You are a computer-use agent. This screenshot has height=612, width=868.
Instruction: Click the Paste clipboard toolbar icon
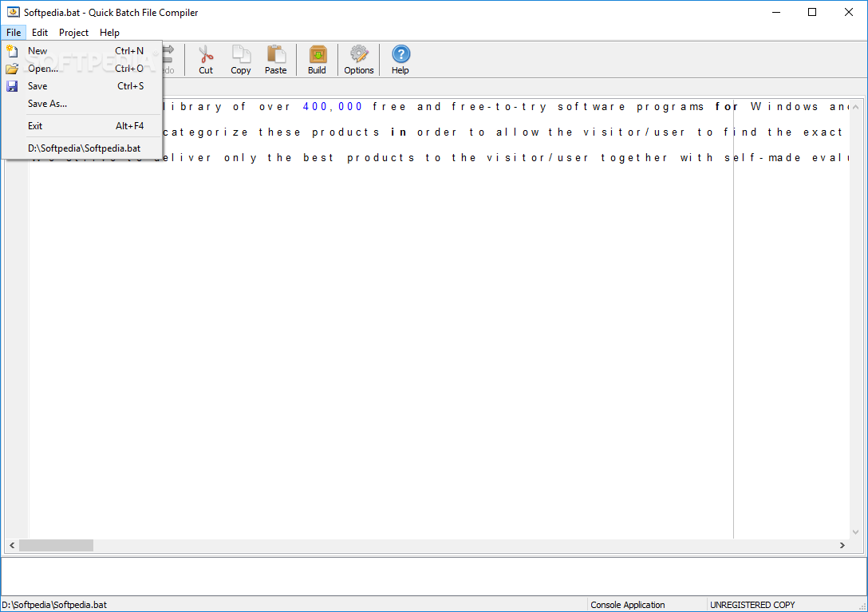pos(276,54)
